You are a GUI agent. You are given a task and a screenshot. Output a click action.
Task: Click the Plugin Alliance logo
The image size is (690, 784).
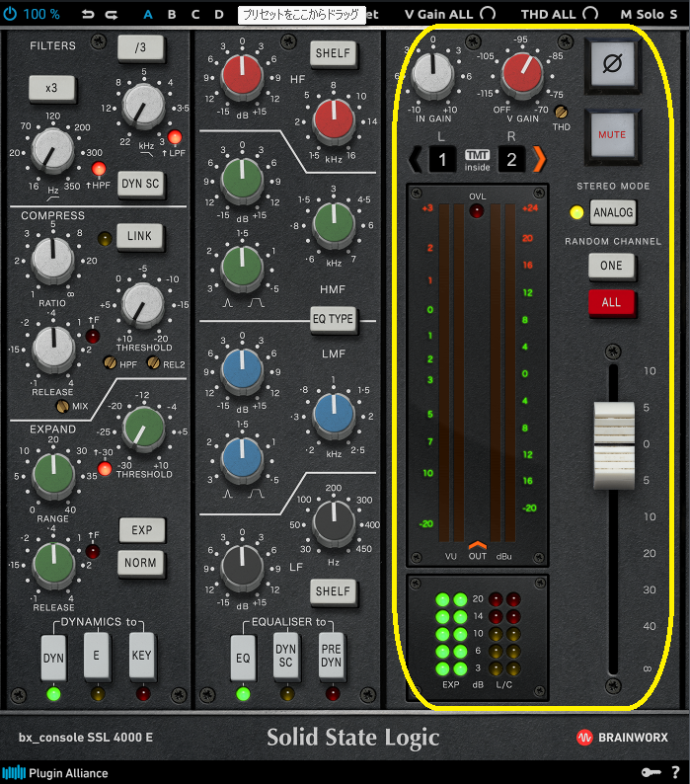click(x=55, y=772)
